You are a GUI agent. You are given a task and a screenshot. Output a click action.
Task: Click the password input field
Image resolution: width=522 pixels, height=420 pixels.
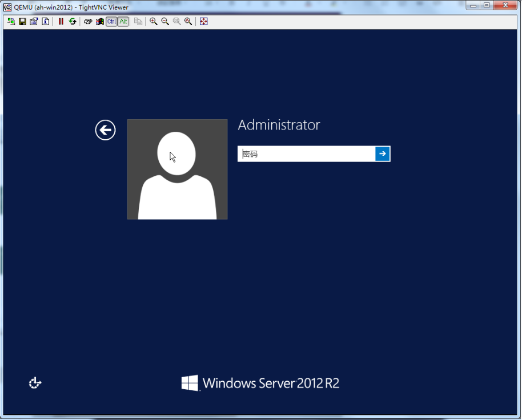pos(306,154)
